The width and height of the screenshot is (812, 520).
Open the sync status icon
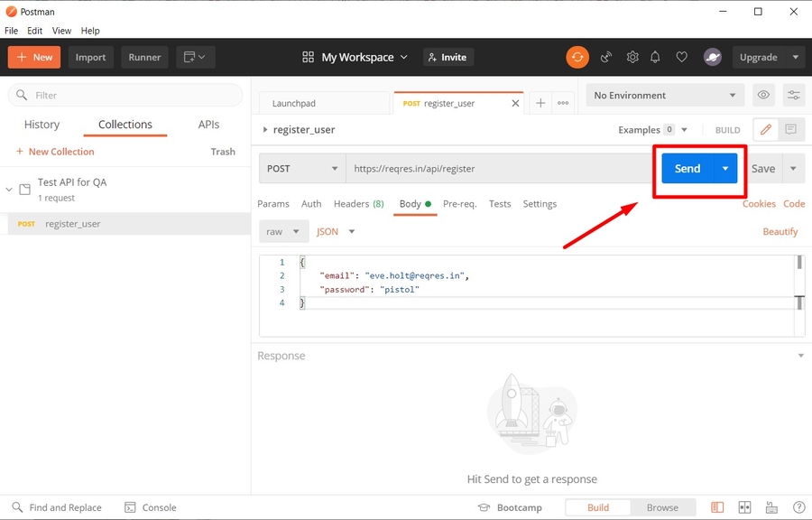pos(577,57)
